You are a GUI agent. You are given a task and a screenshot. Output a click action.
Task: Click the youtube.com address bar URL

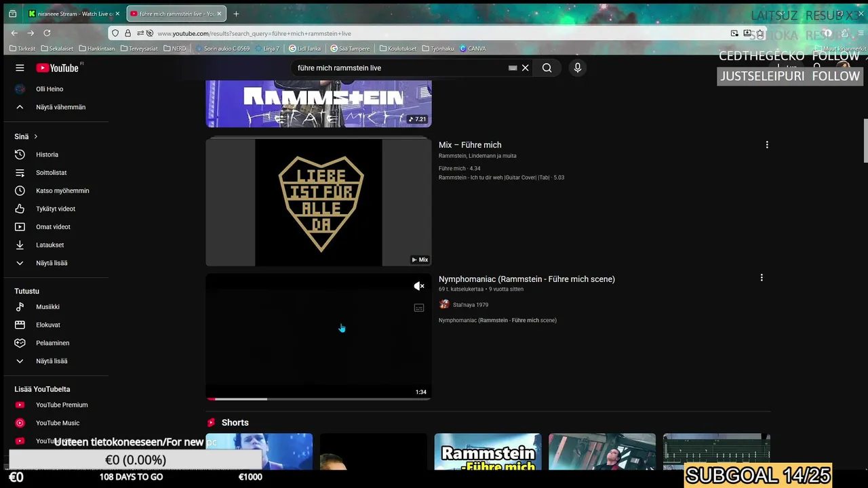click(254, 33)
